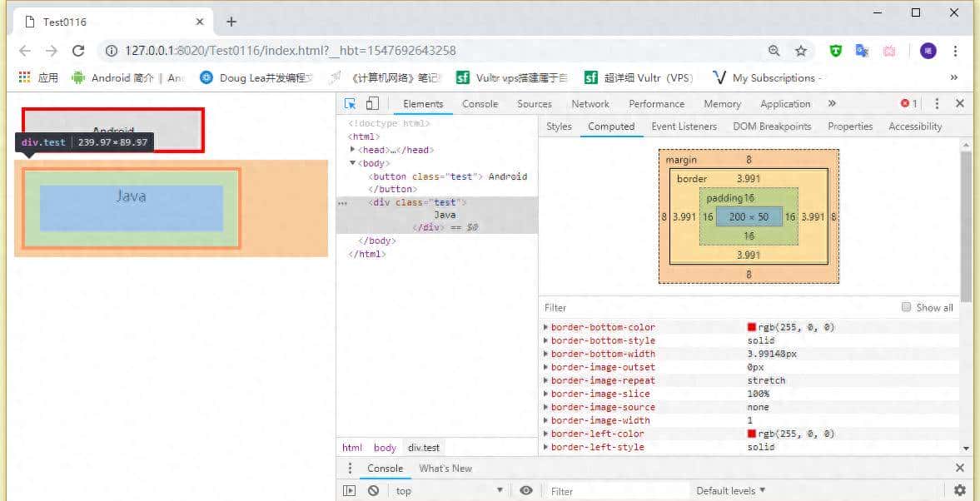Screen dimensions: 980x501
Task: Select body in the breadcrumb trail
Action: (x=385, y=448)
